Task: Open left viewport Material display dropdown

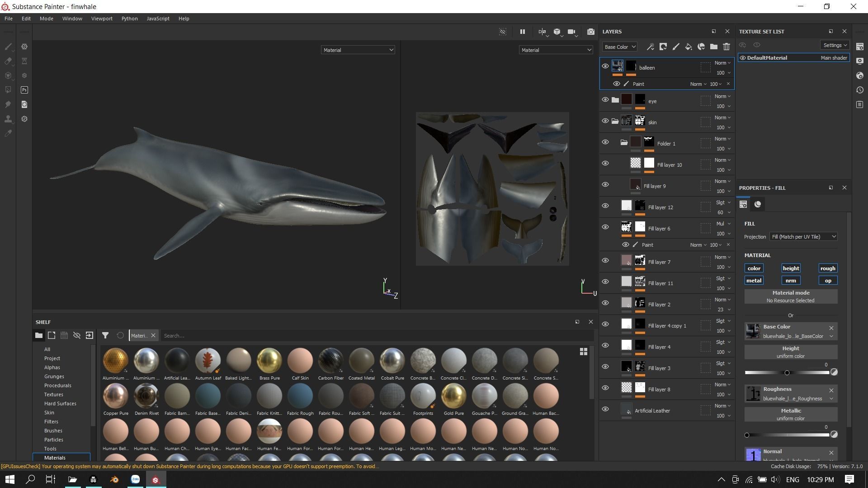Action: (358, 50)
